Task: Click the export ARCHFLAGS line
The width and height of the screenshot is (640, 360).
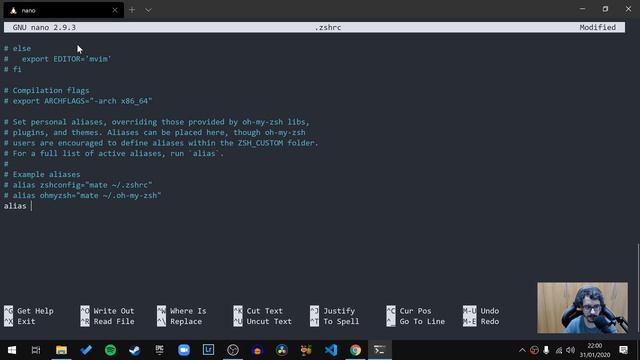Action: tap(78, 101)
